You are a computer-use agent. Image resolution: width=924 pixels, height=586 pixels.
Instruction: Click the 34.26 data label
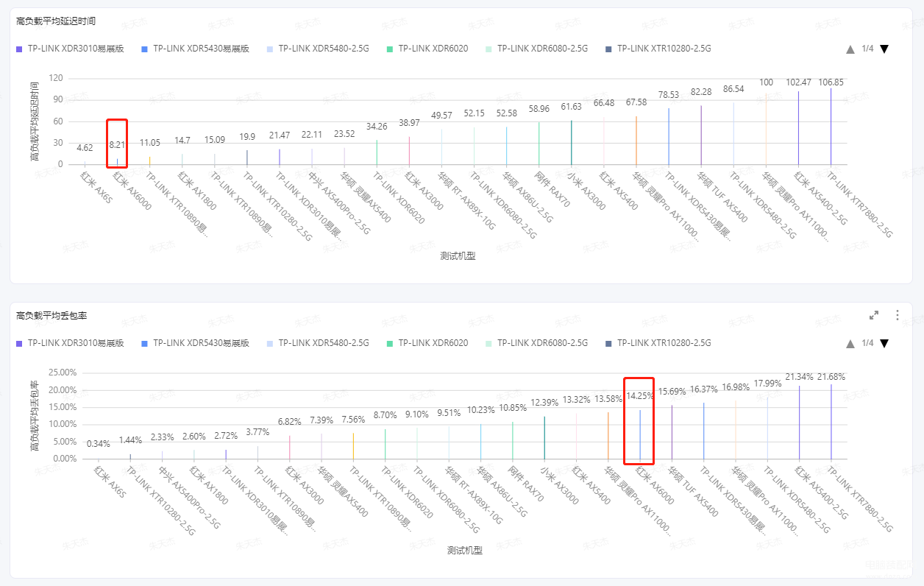377,126
